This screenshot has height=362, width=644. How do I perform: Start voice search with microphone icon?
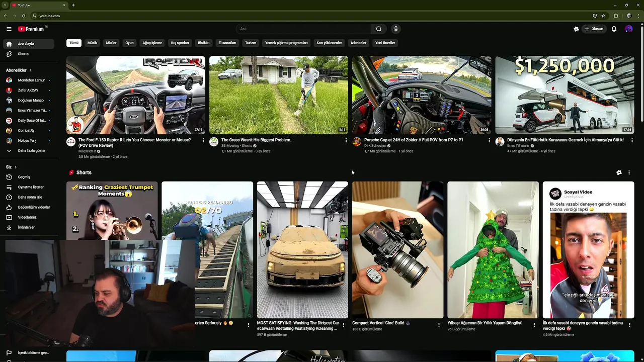click(396, 29)
